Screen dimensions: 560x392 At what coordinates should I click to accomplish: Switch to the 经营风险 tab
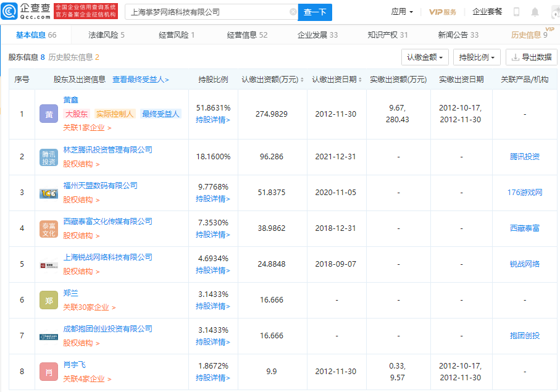click(x=177, y=35)
